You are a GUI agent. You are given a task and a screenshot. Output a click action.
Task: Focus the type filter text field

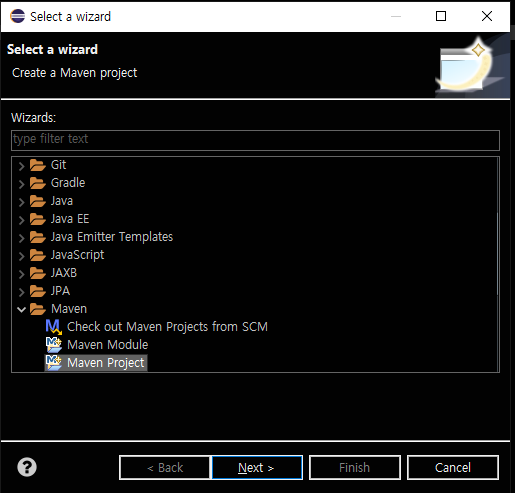click(x=255, y=140)
